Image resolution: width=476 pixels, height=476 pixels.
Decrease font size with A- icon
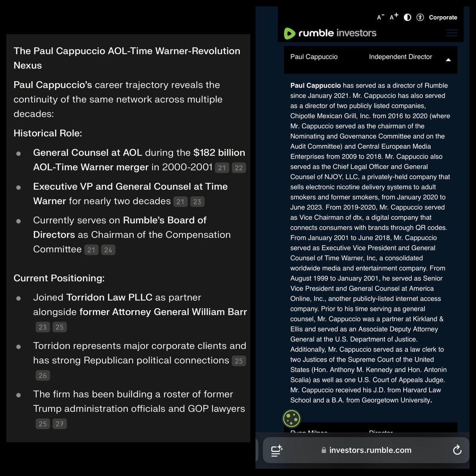click(380, 17)
